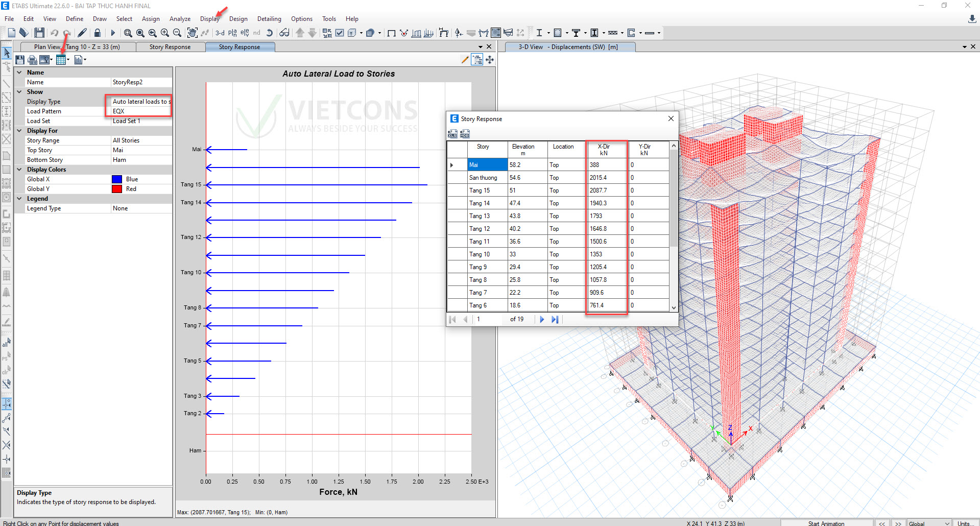This screenshot has width=980, height=526.
Task: Set default 3-d view
Action: pos(220,33)
